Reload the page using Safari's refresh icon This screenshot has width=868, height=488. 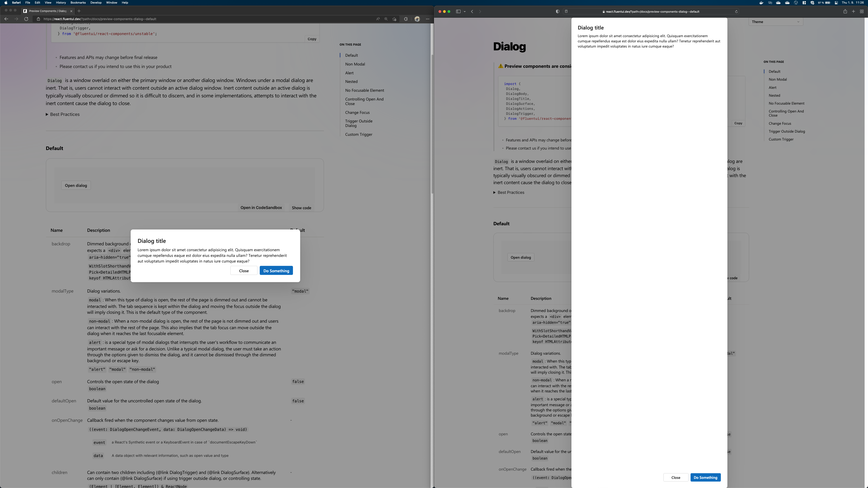[x=737, y=12]
